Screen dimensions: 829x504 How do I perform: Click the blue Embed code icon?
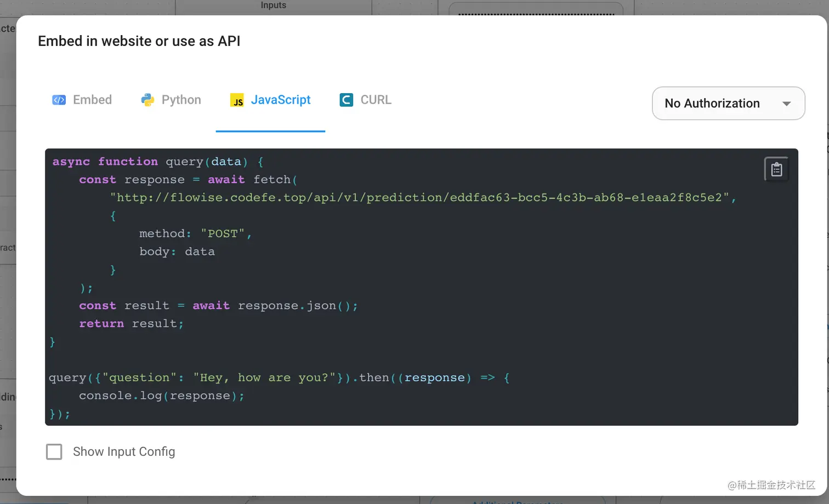click(59, 100)
